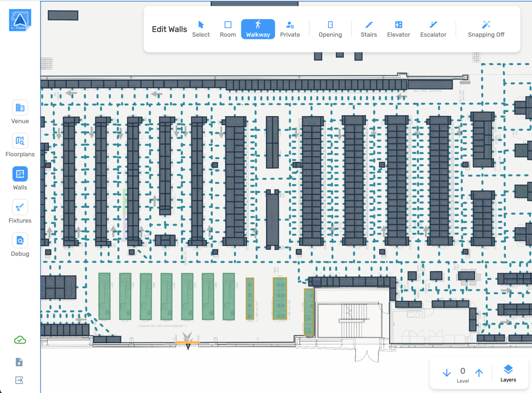
Task: Select the Walkway tool
Action: pyautogui.click(x=258, y=29)
